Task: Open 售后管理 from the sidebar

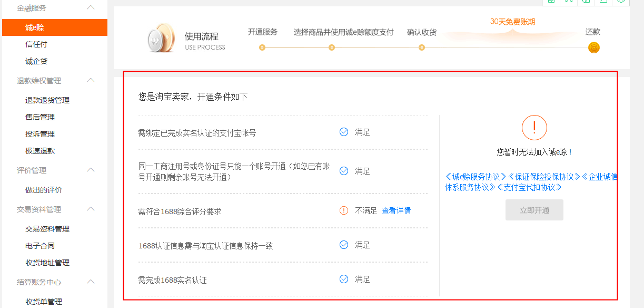Action: click(40, 117)
